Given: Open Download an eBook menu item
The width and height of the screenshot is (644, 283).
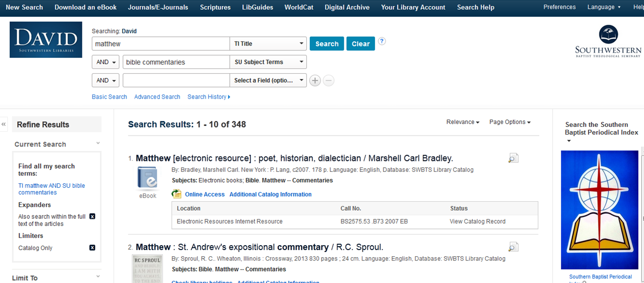Looking at the screenshot, I should tap(86, 7).
